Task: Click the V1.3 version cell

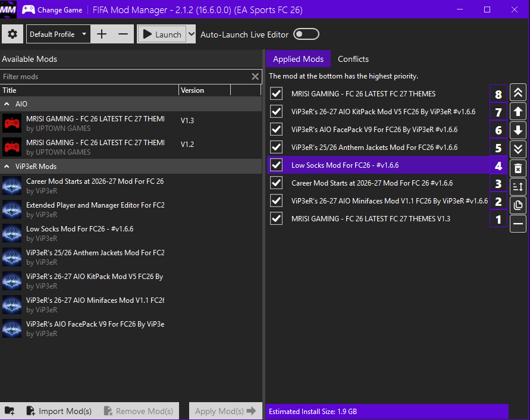Action: (187, 121)
